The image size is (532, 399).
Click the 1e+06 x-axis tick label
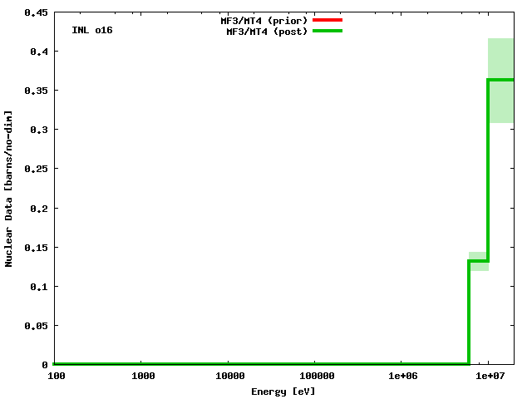pos(402,376)
